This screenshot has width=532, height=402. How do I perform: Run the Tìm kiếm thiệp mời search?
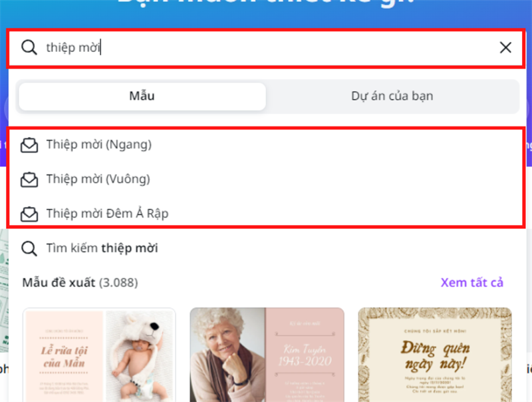tap(103, 248)
